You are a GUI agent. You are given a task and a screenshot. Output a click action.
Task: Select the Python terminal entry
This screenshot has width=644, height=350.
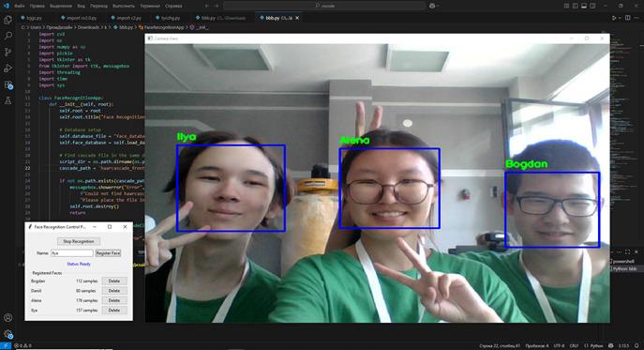[x=624, y=268]
